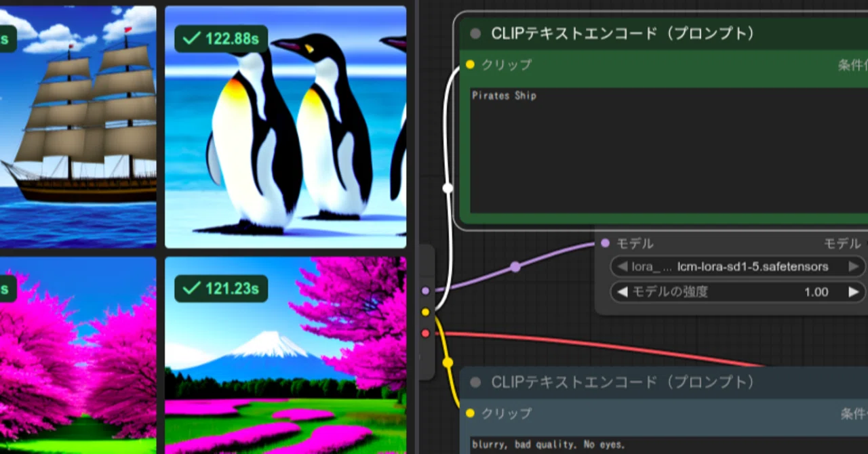Image resolution: width=868 pixels, height=454 pixels.
Task: Click the 122.88s completion badge
Action: (x=221, y=39)
